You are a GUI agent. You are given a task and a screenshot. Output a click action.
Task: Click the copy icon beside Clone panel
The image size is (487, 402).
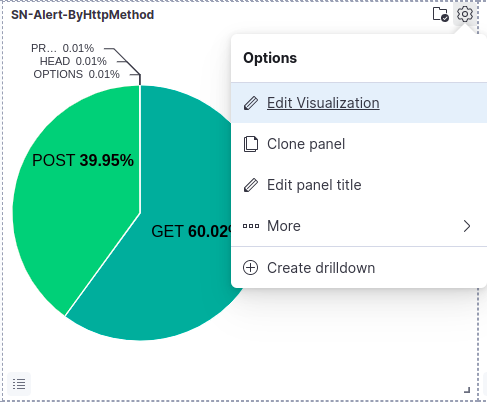click(251, 144)
